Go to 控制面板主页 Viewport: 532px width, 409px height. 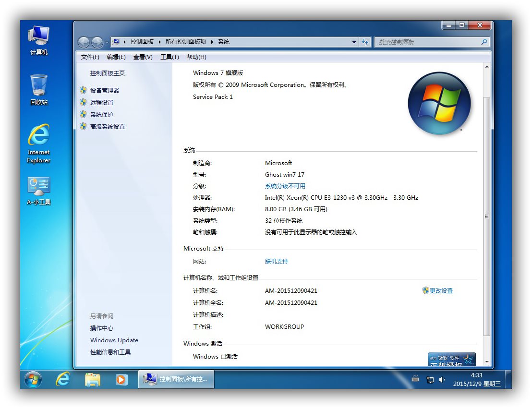(107, 73)
